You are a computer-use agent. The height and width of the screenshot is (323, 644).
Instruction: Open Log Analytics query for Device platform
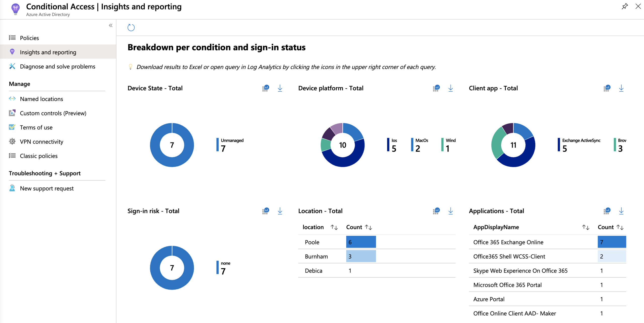[x=436, y=88]
